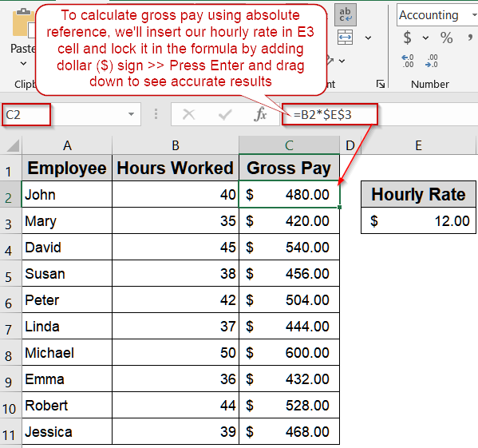Click the Cancel formula X icon
Screen dimensions: 478x448
(188, 115)
